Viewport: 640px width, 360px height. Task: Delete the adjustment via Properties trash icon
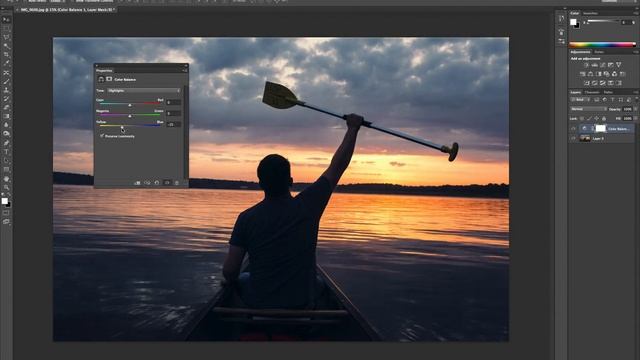(177, 183)
